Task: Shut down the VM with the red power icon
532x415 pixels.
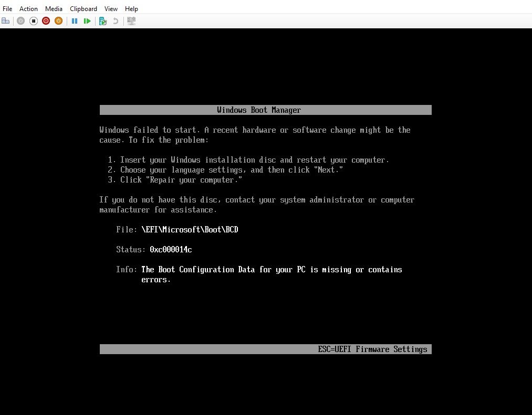Action: pyautogui.click(x=46, y=21)
